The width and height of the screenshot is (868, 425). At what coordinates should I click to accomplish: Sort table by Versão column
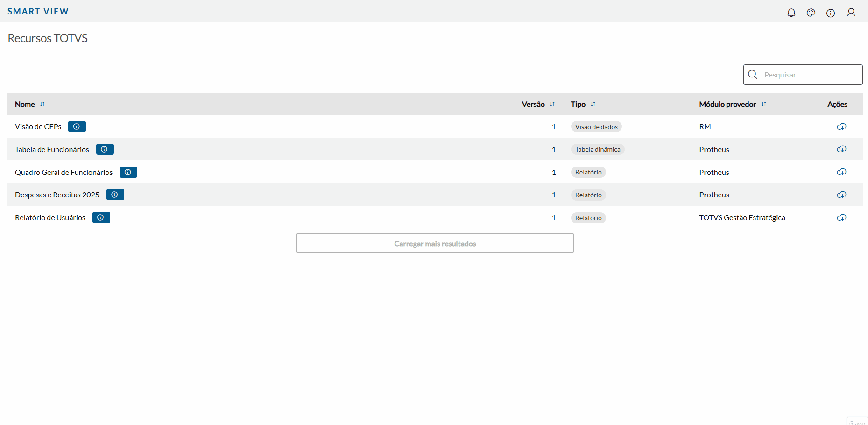[x=552, y=104]
